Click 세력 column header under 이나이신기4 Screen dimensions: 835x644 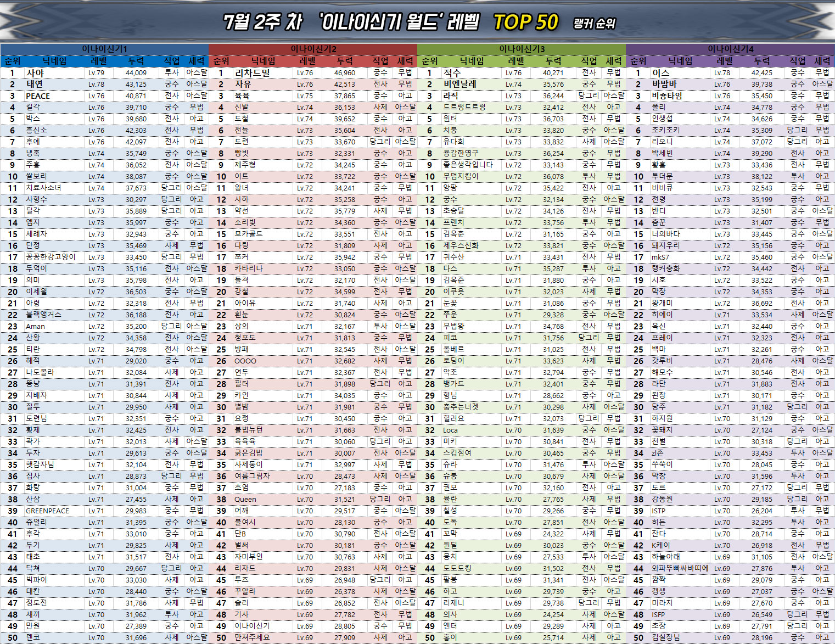(x=822, y=61)
